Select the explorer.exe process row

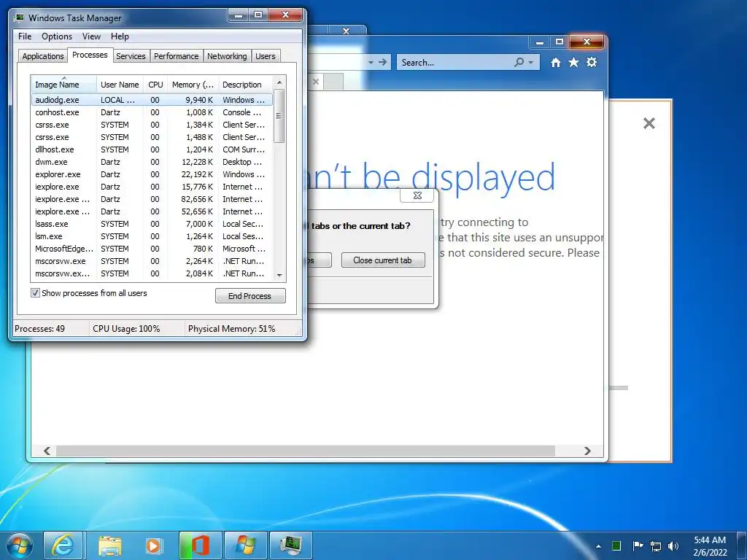(152, 174)
